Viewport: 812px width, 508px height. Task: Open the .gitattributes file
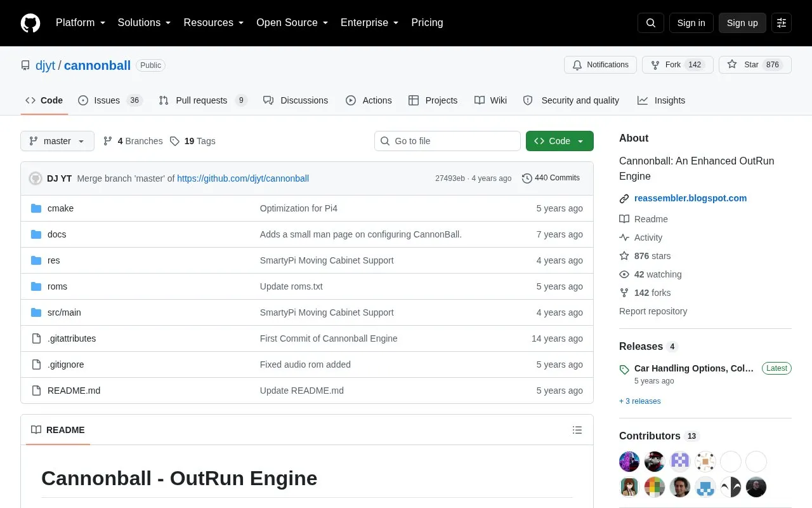(x=72, y=338)
